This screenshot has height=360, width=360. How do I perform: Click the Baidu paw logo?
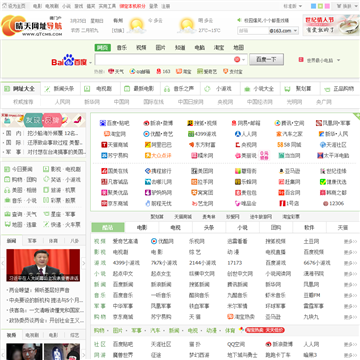coord(69,60)
